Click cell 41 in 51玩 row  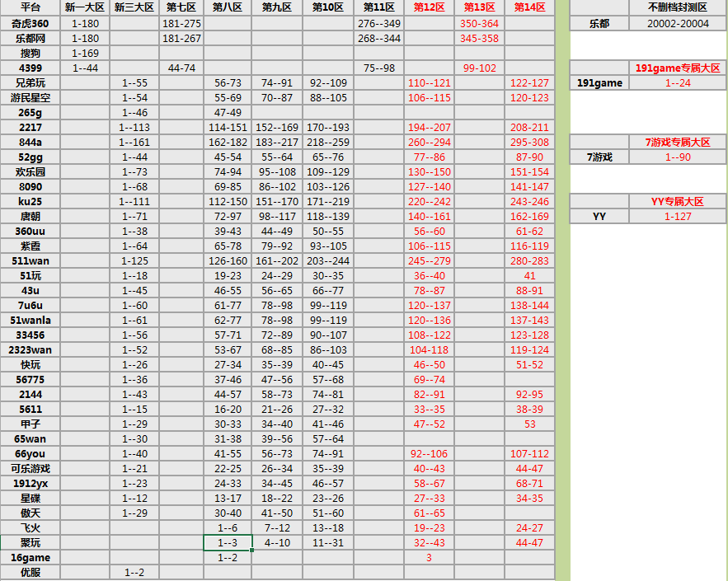(x=529, y=275)
